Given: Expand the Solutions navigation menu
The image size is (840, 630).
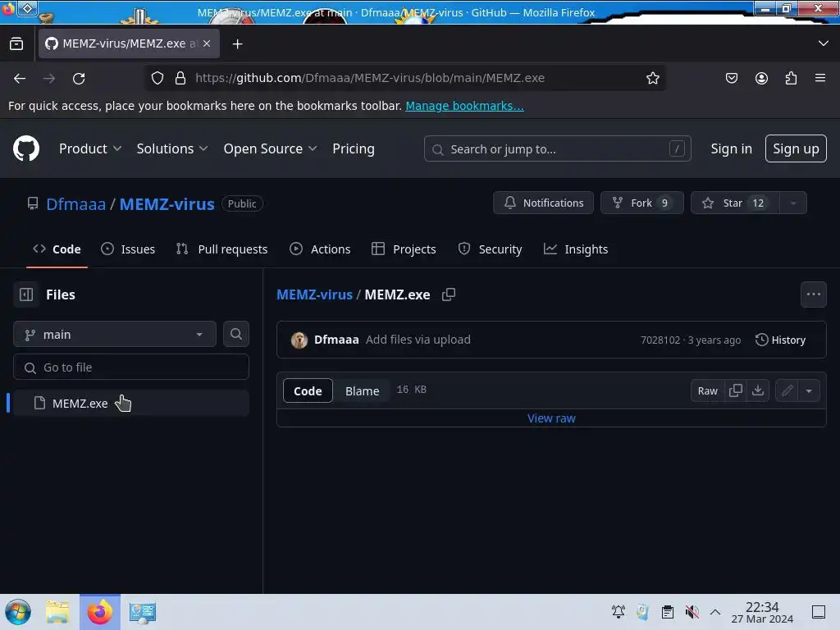Looking at the screenshot, I should [172, 148].
